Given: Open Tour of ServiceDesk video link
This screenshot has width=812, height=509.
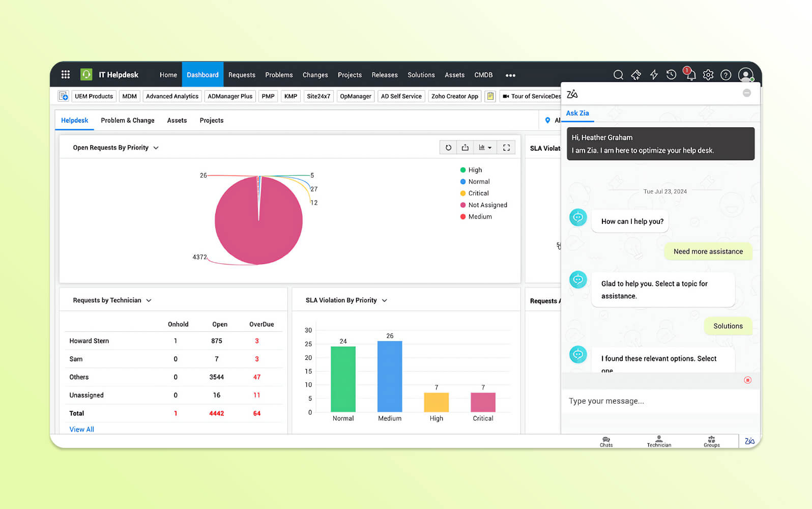Looking at the screenshot, I should tap(531, 96).
